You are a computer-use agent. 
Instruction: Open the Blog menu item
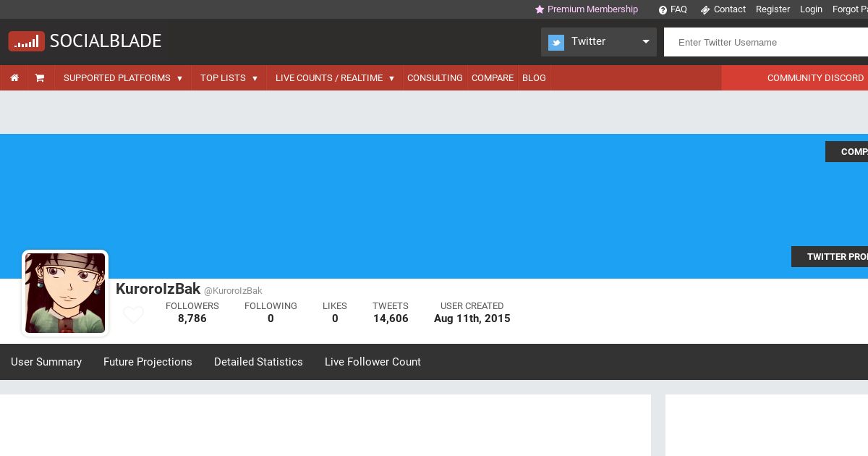coord(534,78)
